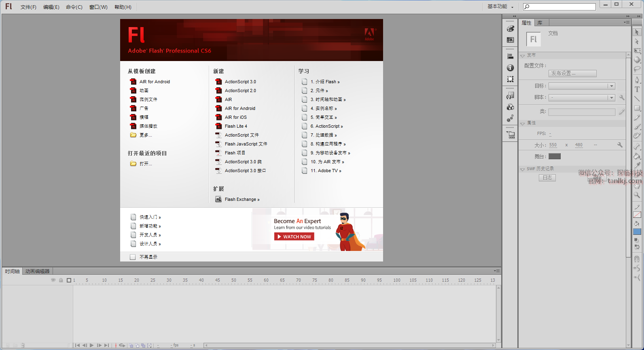Screen dimensions: 644x350
Task: Open the 命令(C) menu
Action: (74, 7)
